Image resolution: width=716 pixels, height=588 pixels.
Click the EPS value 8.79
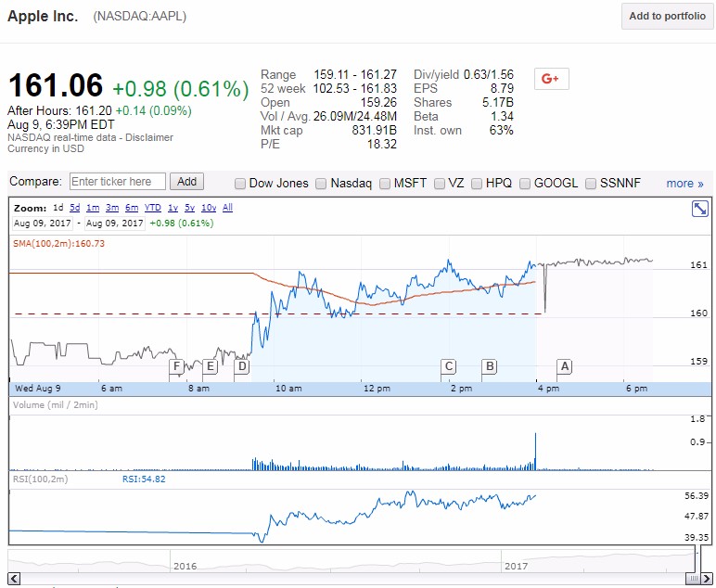point(502,88)
